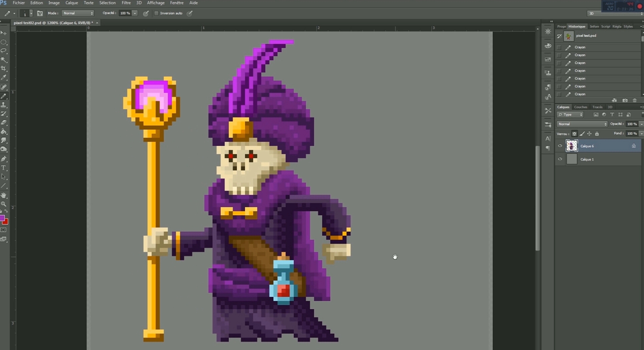Toggle lock image pixels brush icon

[x=582, y=134]
